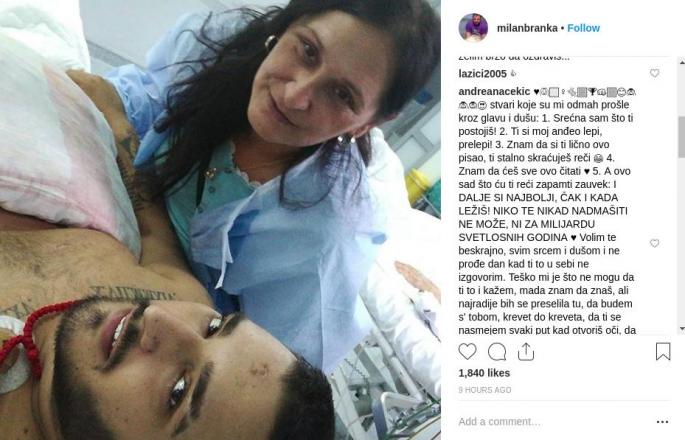The height and width of the screenshot is (440, 685).
Task: Like lazici2005's comment
Action: pyautogui.click(x=654, y=73)
